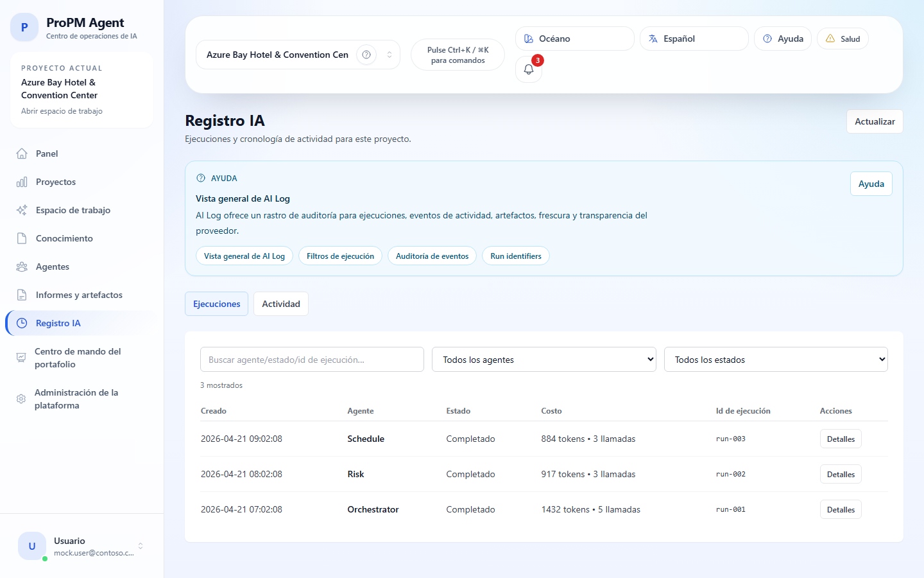The width and height of the screenshot is (924, 578).
Task: Click the notification bell showing 3 alerts
Action: [x=528, y=69]
